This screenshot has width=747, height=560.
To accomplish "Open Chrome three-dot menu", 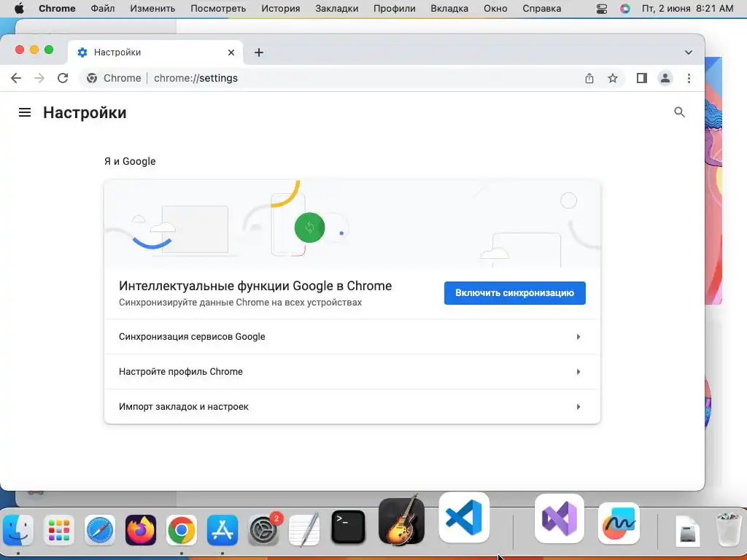I will pos(689,78).
